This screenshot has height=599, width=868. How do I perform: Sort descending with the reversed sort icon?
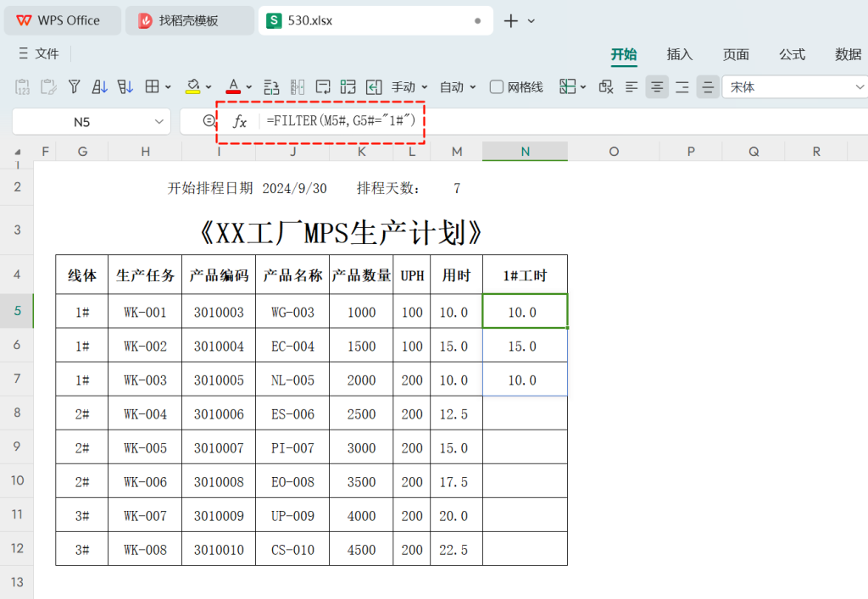point(125,86)
